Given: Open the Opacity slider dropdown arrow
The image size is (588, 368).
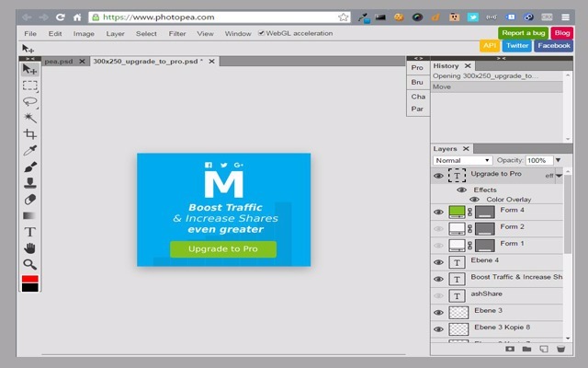Looking at the screenshot, I should coord(558,160).
